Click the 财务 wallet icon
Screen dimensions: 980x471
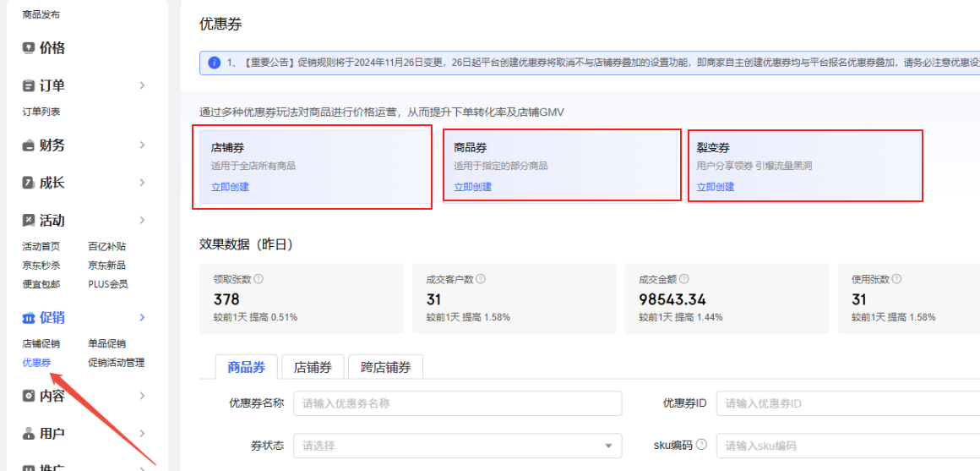(29, 145)
